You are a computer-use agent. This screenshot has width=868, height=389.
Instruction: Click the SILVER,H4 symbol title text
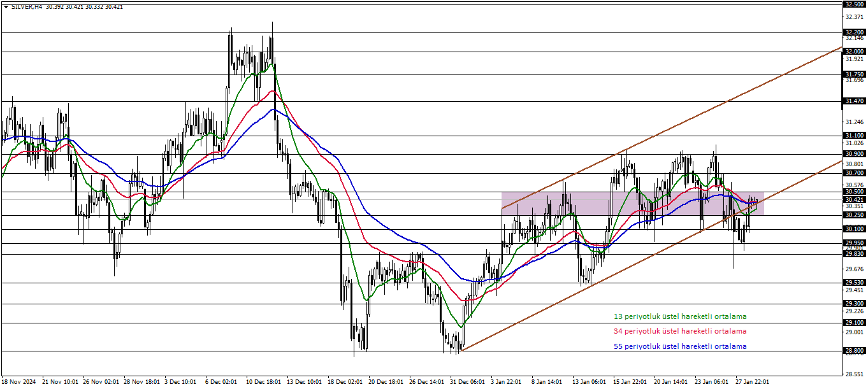pos(26,6)
